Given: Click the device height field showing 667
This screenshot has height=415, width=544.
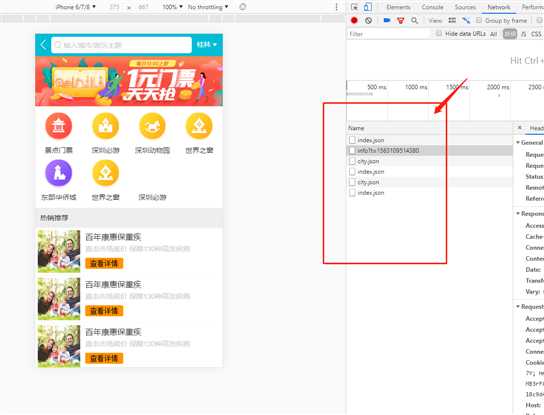Looking at the screenshot, I should click(x=143, y=7).
